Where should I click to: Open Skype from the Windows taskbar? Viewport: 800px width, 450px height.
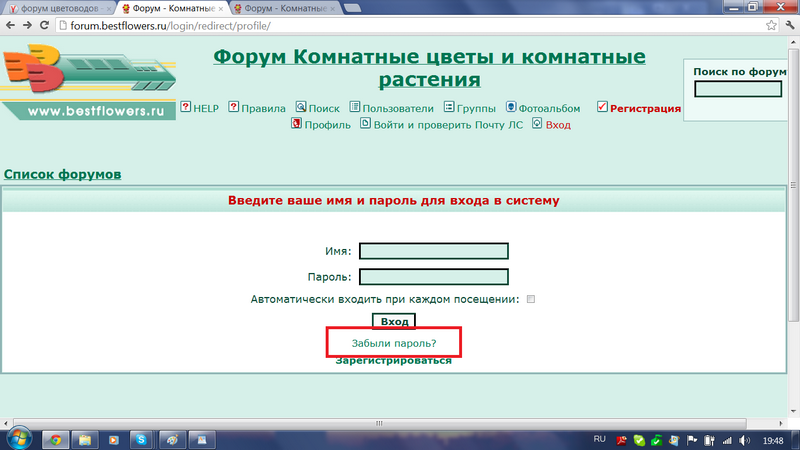coord(142,438)
